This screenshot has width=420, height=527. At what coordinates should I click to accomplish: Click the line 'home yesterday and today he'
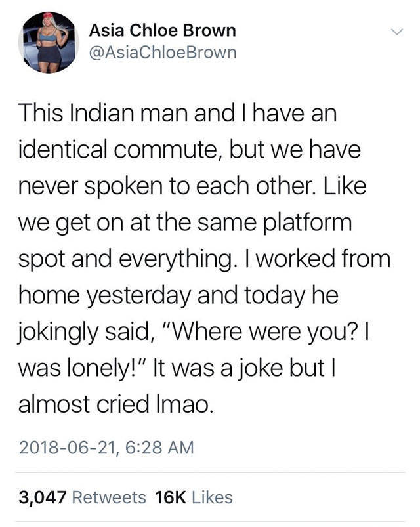178,296
